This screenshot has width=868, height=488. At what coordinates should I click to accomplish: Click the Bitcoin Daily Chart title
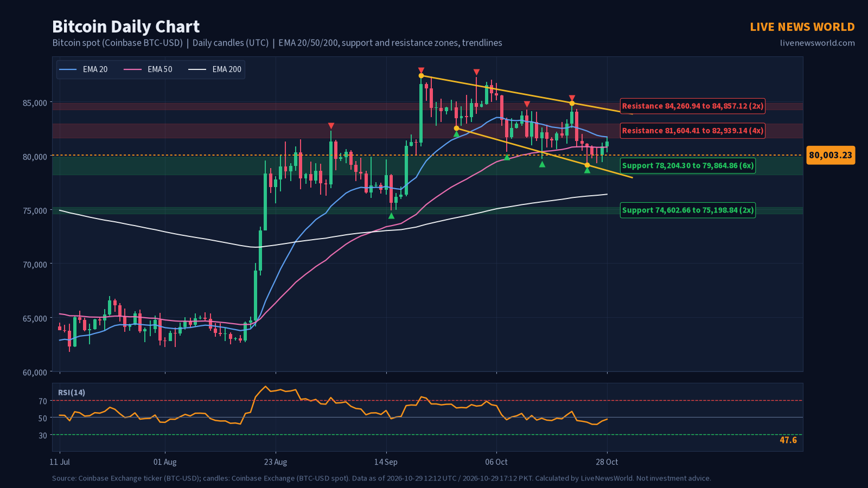(x=126, y=27)
